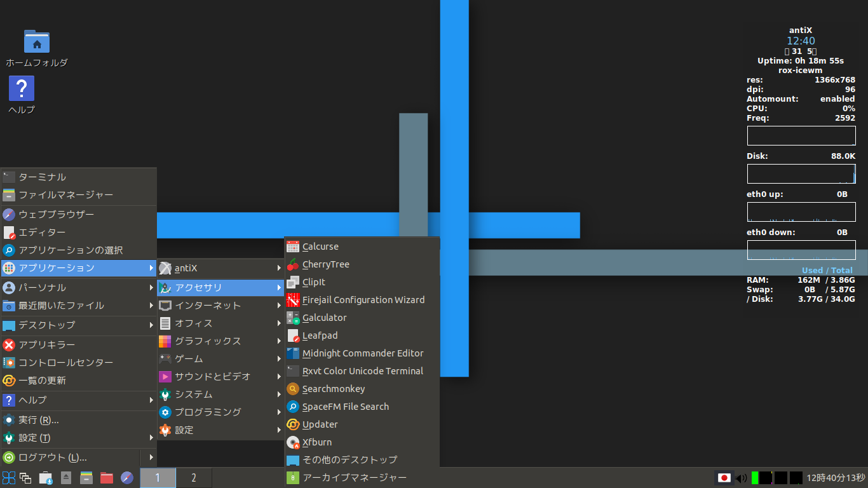Click the Japanese flag keyboard layout icon
Screen dimensions: 868x488
724,478
